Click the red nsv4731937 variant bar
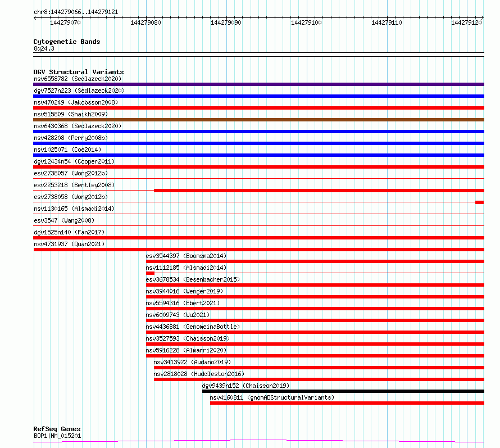Screen dimensions: 500x448 [x=258, y=250]
